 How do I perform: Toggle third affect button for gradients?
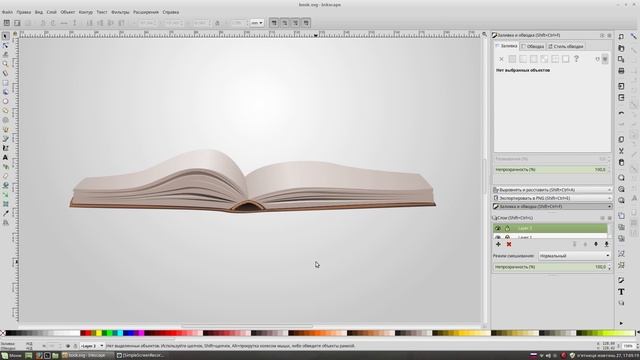pos(295,23)
